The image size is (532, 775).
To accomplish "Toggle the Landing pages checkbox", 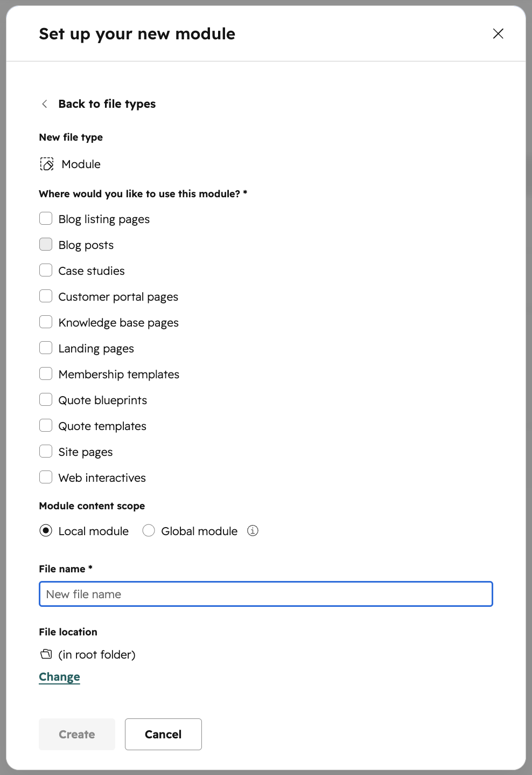I will (46, 348).
